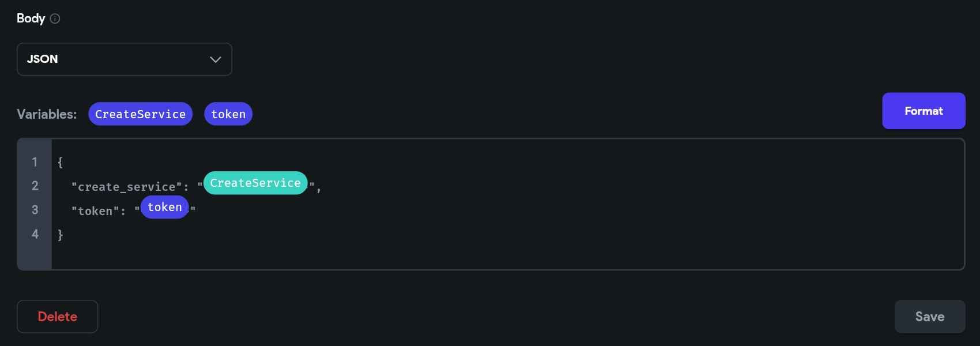The width and height of the screenshot is (980, 346).
Task: Click the info icon beside Body
Action: [x=55, y=18]
